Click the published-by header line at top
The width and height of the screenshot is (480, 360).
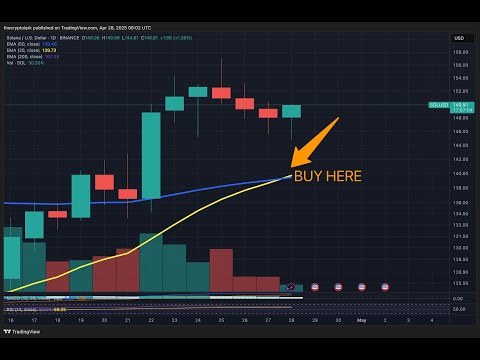click(x=77, y=28)
